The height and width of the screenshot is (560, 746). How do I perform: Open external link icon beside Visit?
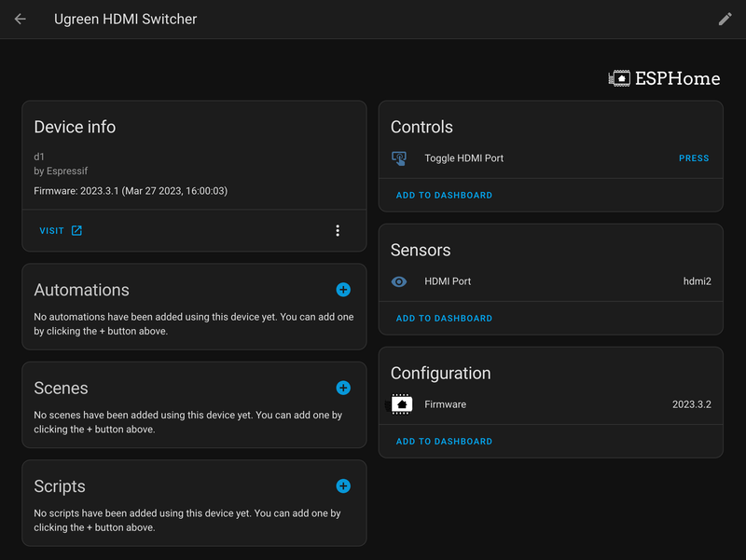(x=76, y=230)
